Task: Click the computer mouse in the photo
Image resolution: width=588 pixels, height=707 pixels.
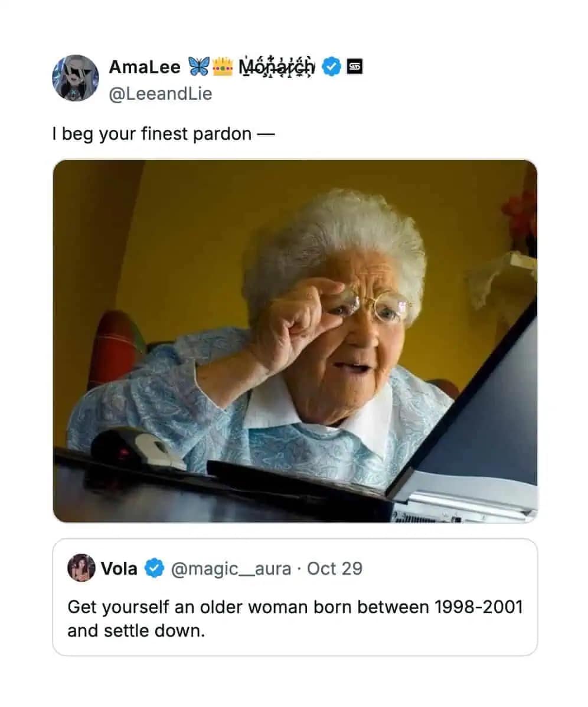Action: click(138, 448)
